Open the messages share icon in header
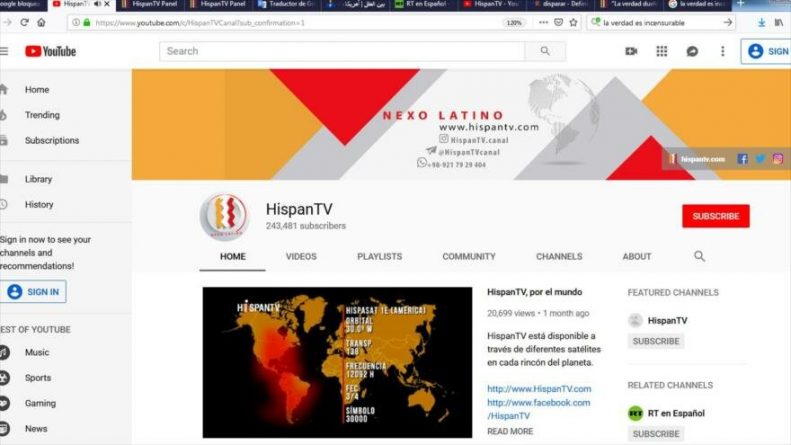This screenshot has width=791, height=445. [x=692, y=51]
